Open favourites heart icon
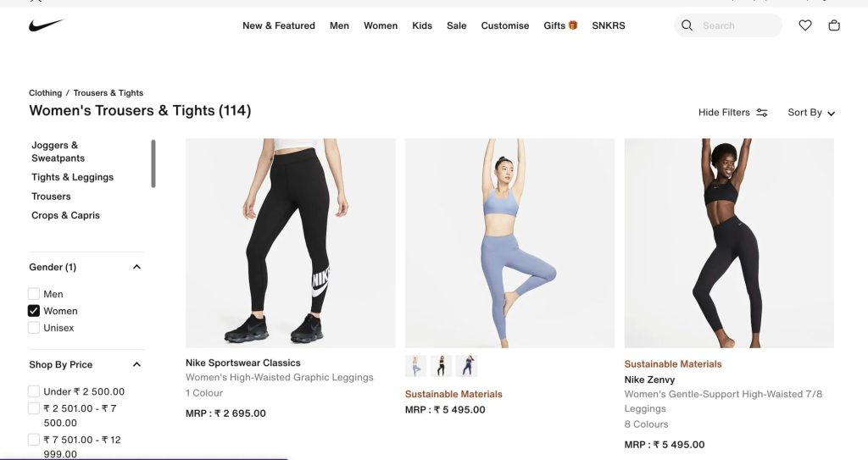Viewport: 868px width, 460px height. (x=805, y=25)
